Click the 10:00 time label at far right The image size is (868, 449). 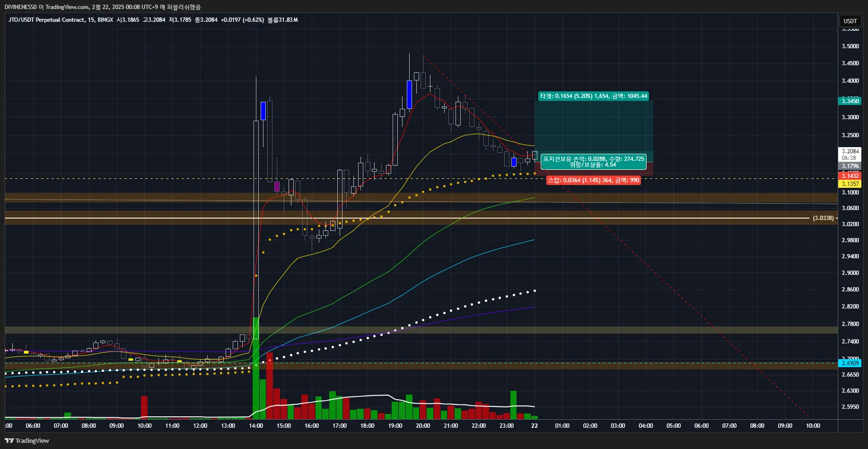point(813,426)
